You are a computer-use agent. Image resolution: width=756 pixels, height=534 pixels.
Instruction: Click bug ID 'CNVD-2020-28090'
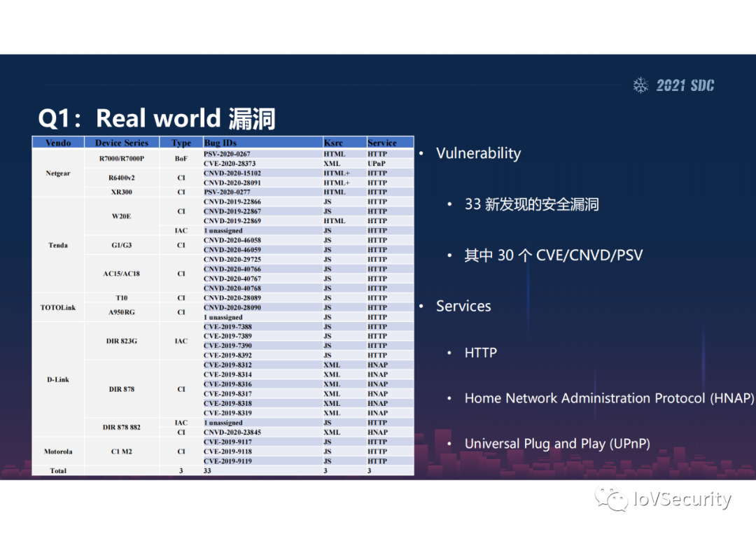point(232,307)
